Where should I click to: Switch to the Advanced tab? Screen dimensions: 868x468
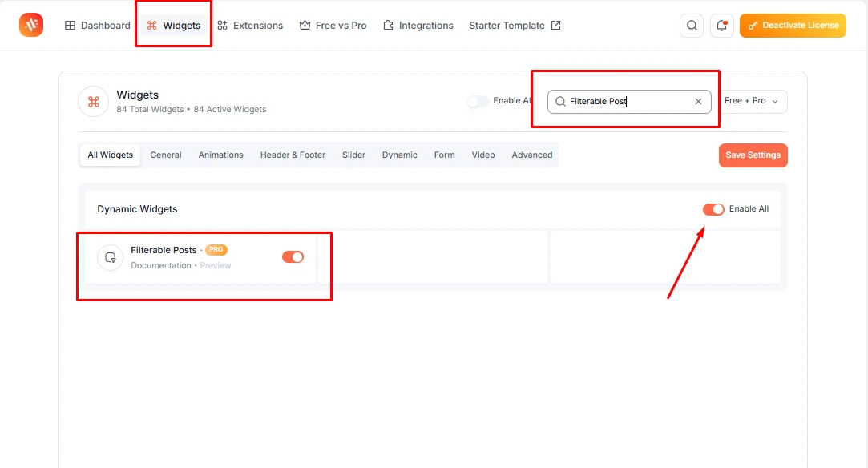[x=532, y=155]
